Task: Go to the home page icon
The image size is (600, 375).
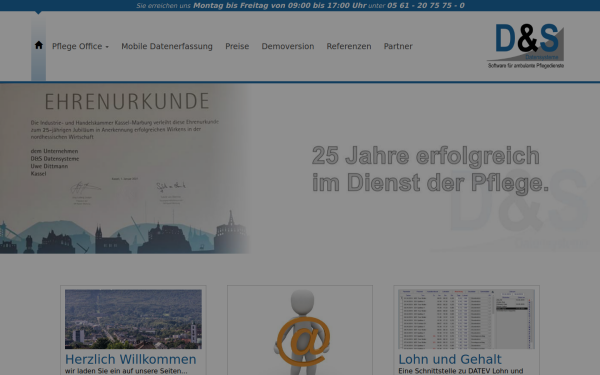Action: 39,45
